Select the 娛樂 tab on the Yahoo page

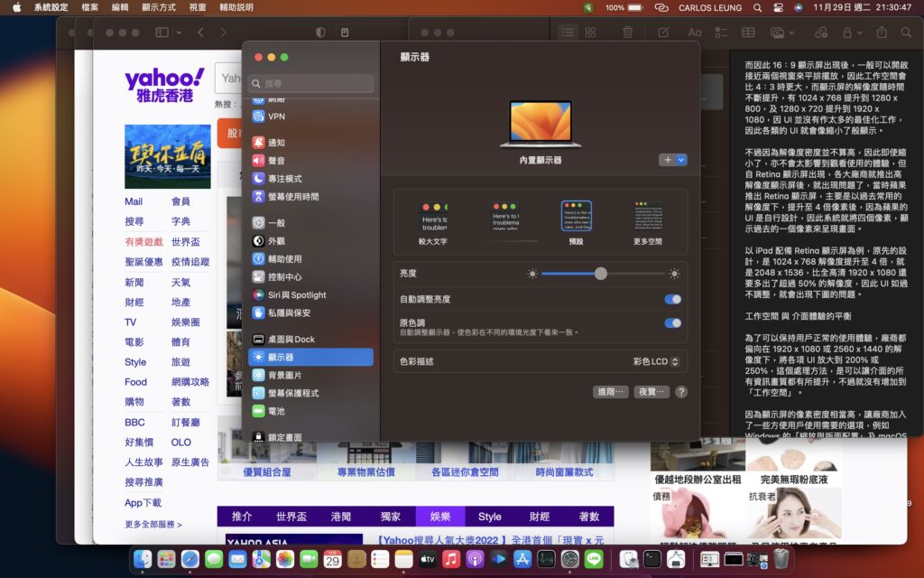coord(440,517)
